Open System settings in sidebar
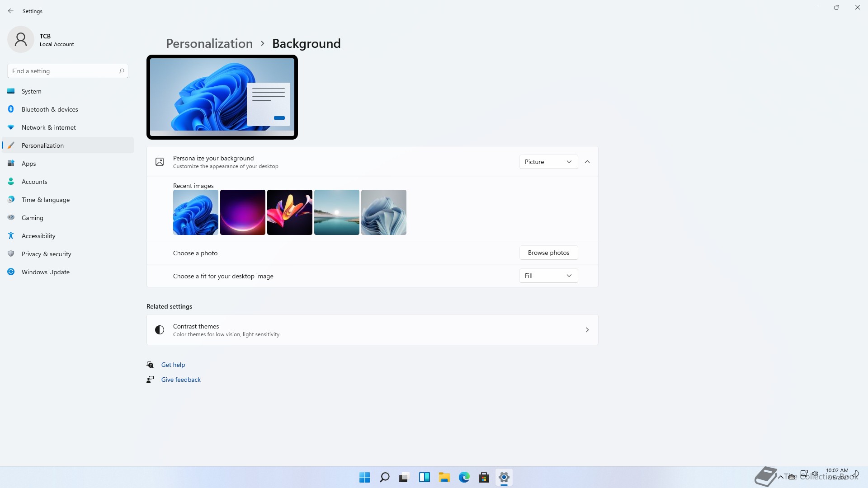The height and width of the screenshot is (488, 868). pos(68,91)
